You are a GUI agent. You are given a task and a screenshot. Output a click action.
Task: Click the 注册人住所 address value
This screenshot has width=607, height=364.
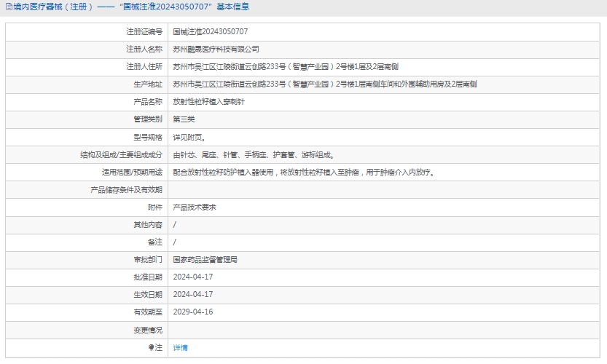pos(295,67)
